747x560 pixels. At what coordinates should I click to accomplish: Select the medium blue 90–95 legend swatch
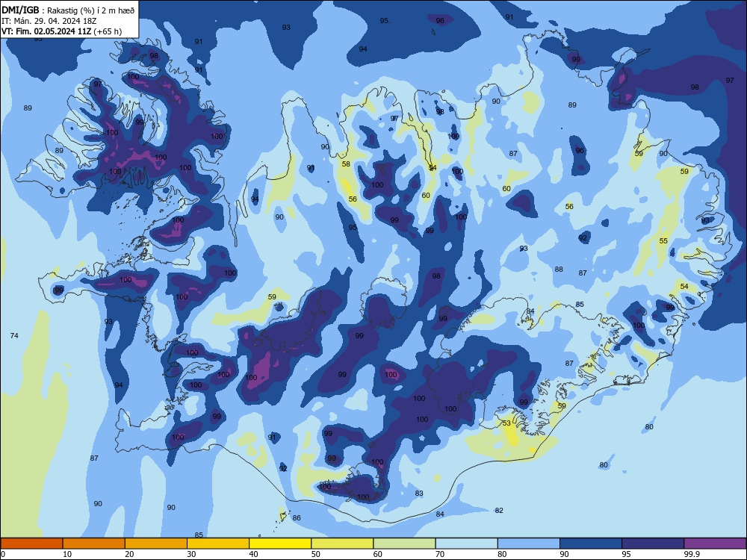coord(591,544)
